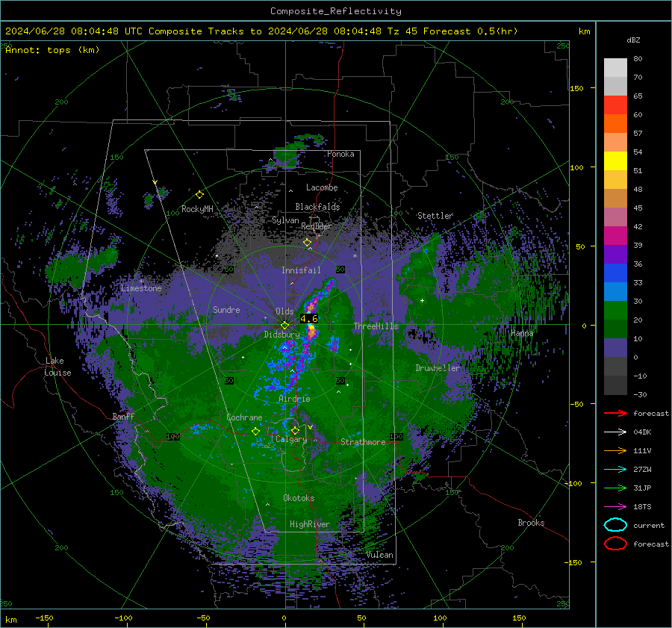The height and width of the screenshot is (628, 672).
Task: Click the Airdrie city label
Action: coord(294,399)
